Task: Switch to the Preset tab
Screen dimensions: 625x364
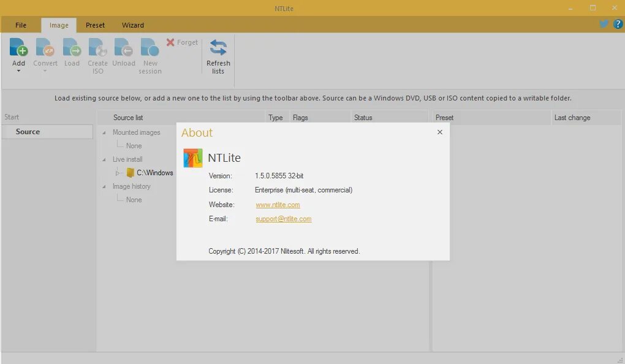Action: (95, 25)
